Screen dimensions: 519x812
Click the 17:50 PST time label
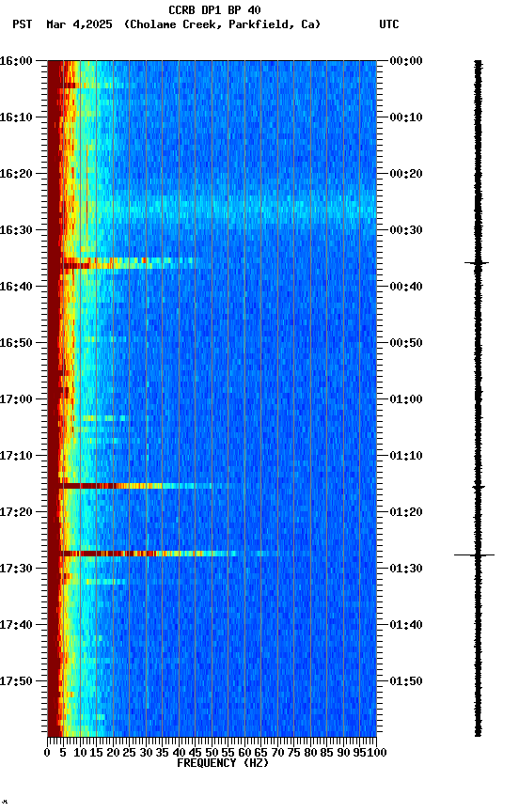point(16,681)
